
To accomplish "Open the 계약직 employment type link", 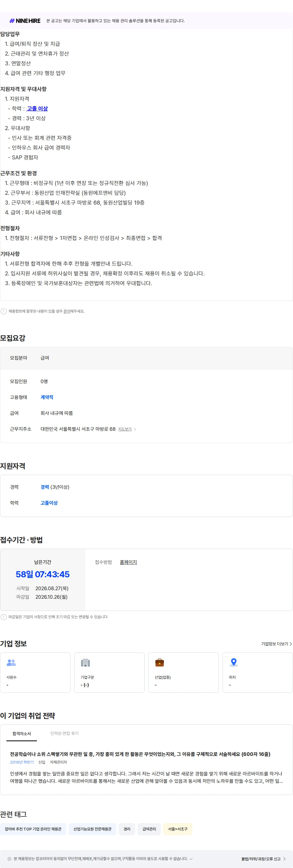I will coord(47,397).
